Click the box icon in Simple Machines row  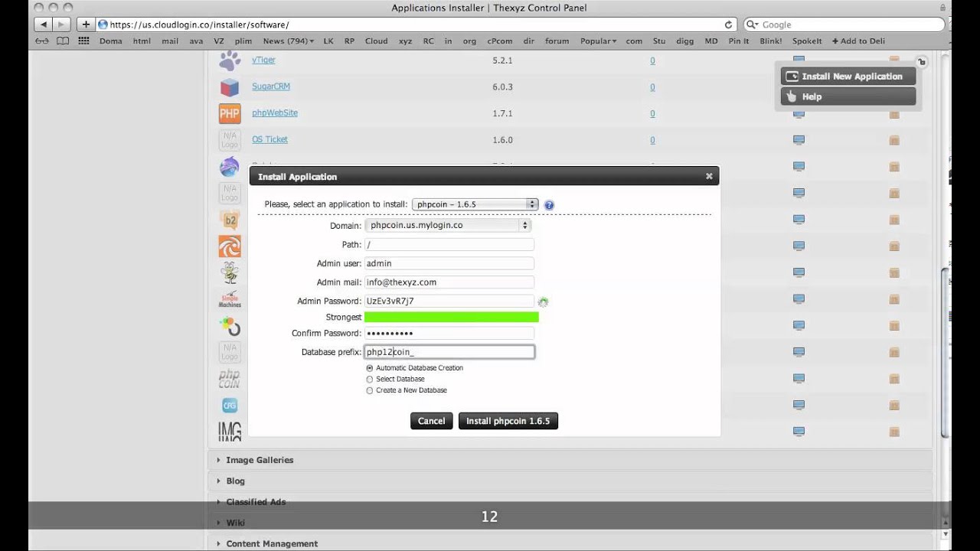(x=893, y=299)
